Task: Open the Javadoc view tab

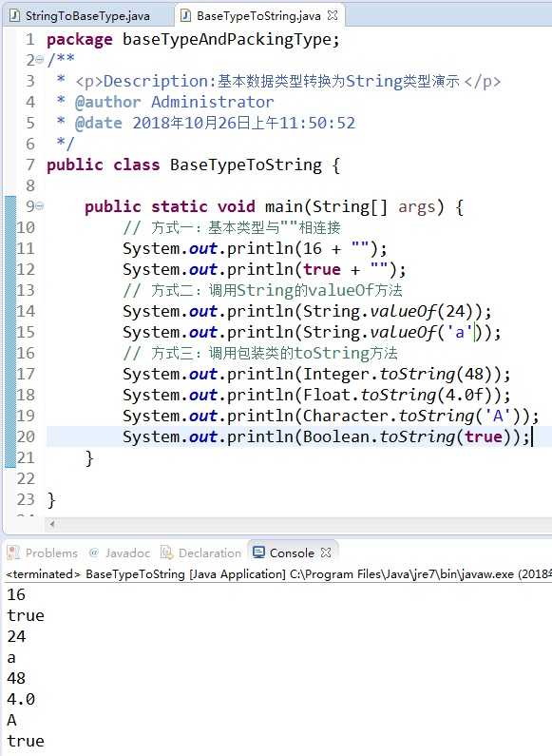Action: pos(127,553)
